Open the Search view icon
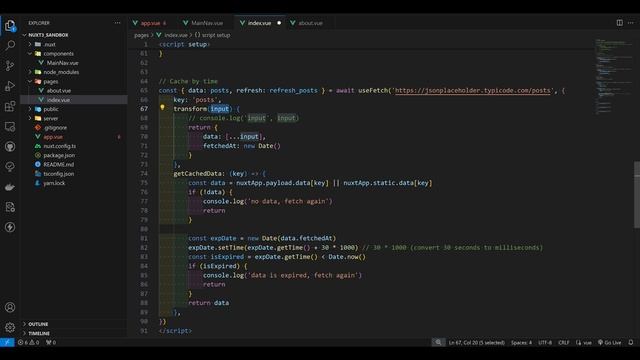Image resolution: width=640 pixels, height=360 pixels. [x=10, y=45]
